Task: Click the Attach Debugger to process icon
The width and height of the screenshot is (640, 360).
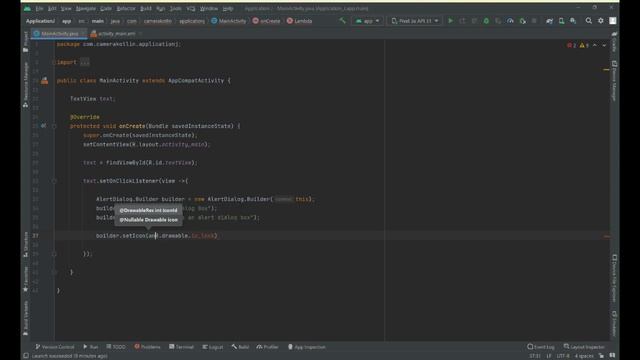Action: coord(522,21)
